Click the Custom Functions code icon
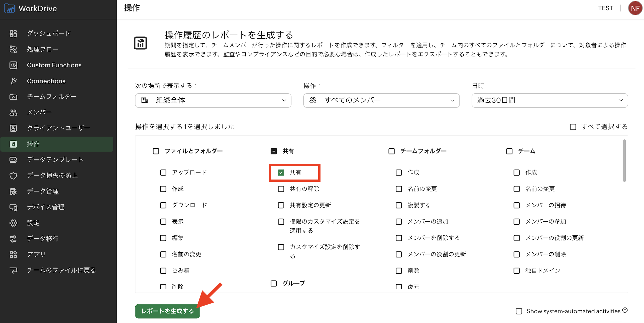Screen dimensions: 644x323 [13, 65]
